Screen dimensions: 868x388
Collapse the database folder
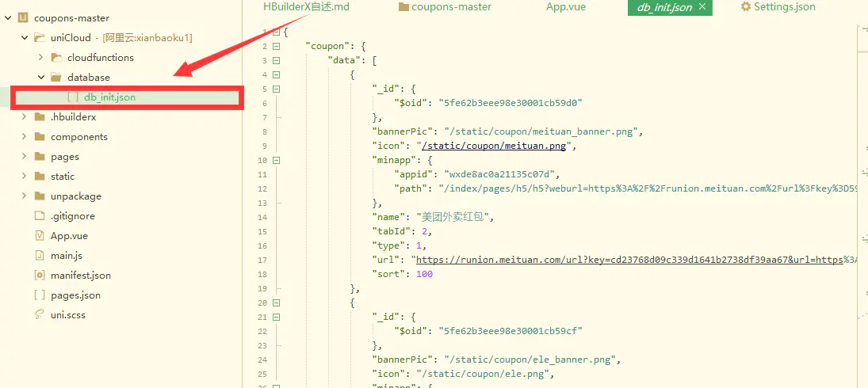click(x=40, y=78)
